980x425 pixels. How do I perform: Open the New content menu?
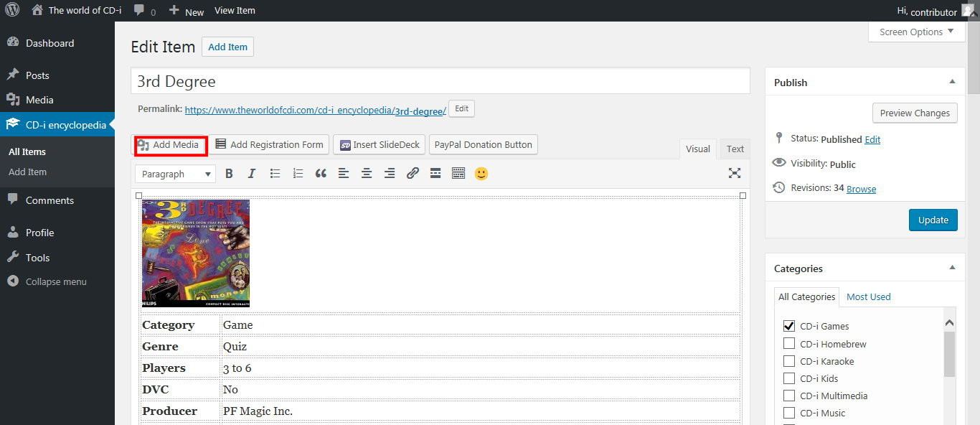[187, 11]
